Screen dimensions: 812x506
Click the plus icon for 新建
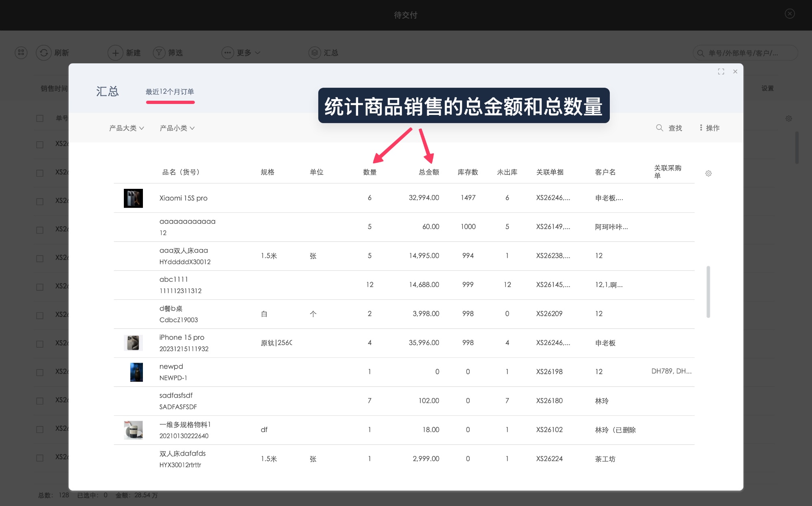tap(115, 53)
